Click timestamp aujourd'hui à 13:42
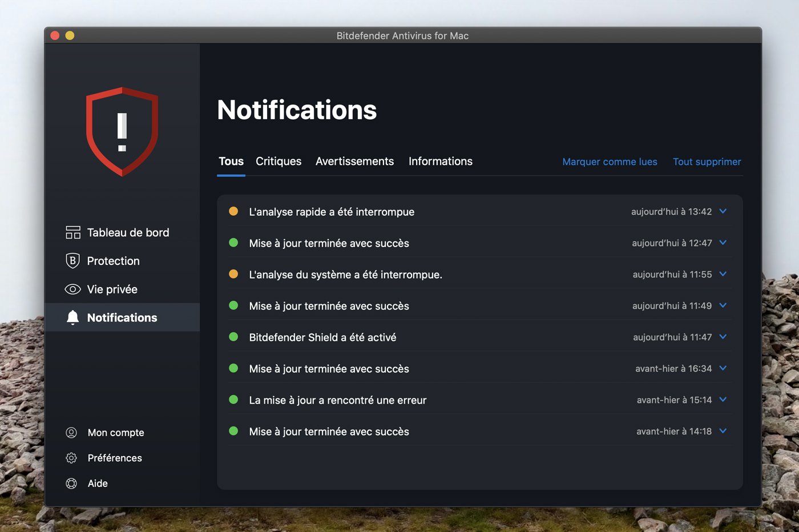 671,211
